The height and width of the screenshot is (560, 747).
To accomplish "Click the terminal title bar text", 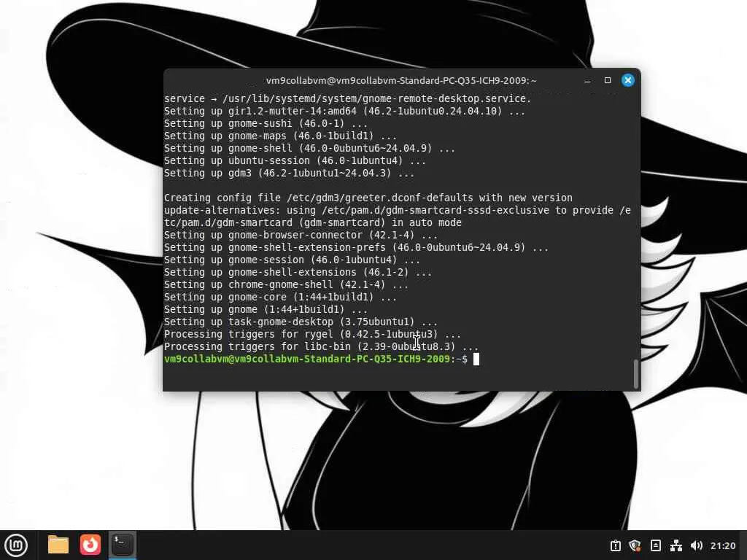I will click(401, 80).
